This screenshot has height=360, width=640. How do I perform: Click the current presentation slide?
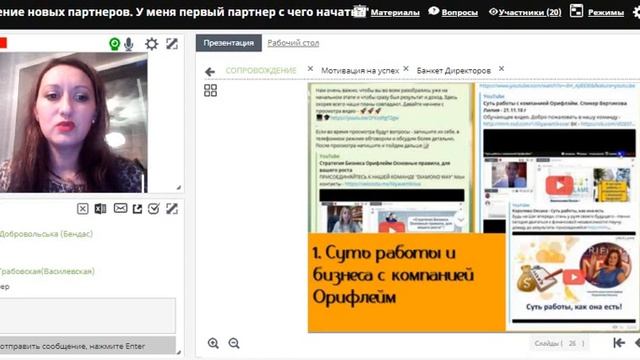(473, 207)
